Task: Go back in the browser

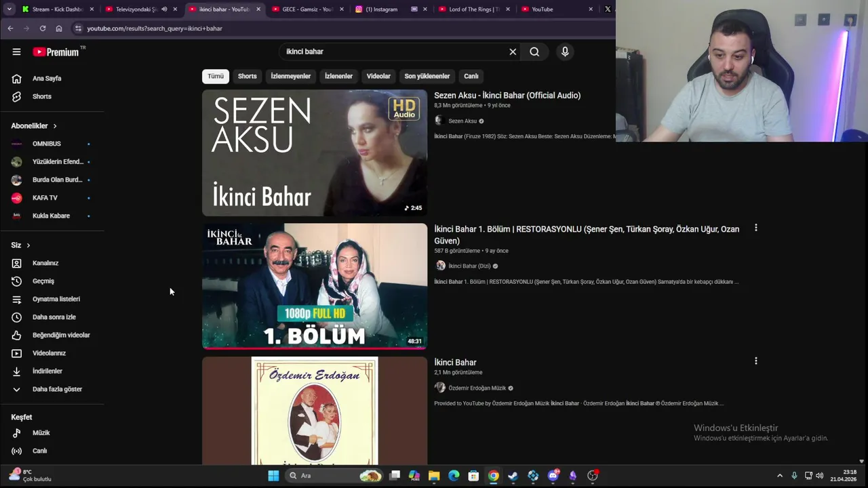Action: click(10, 28)
